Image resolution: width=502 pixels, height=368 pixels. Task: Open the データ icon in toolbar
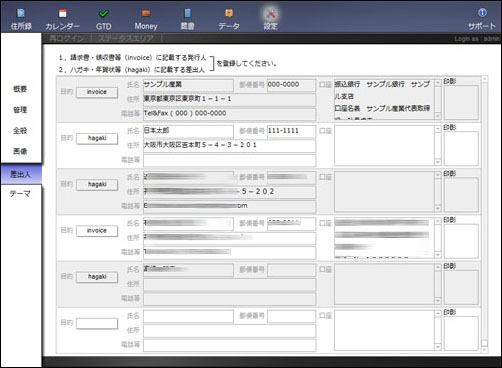coord(229,13)
